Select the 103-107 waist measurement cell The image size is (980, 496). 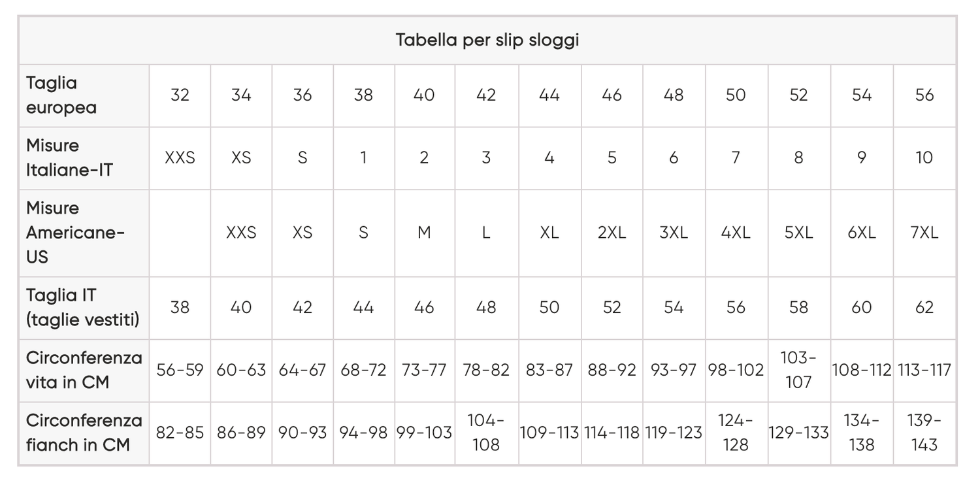click(x=798, y=370)
